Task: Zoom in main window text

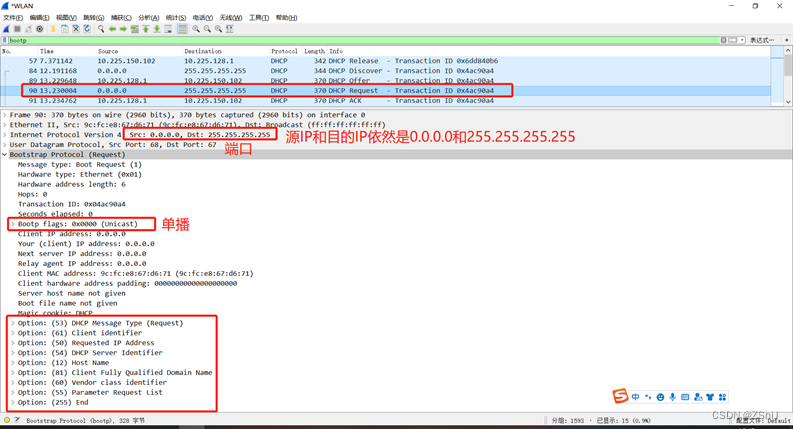Action: [x=196, y=29]
